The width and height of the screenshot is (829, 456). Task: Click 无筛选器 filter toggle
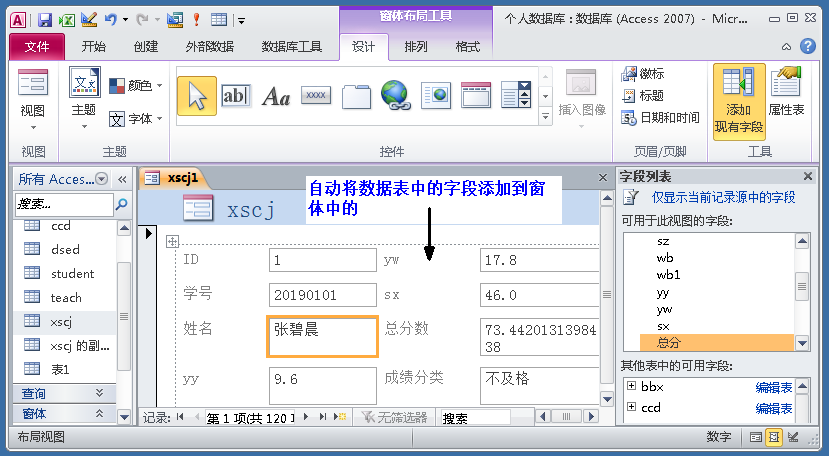[394, 417]
